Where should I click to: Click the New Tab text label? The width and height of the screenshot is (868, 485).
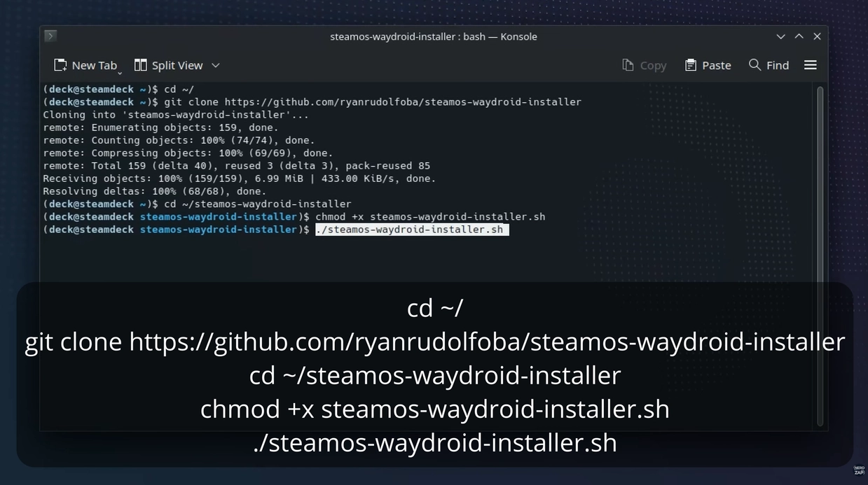94,66
